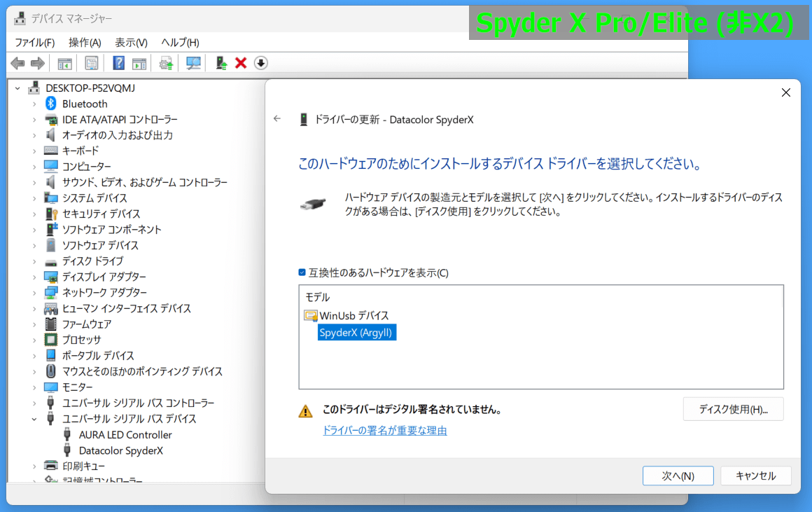This screenshot has width=812, height=512.
Task: Click the circled down-arrow toolbar icon
Action: pos(261,63)
